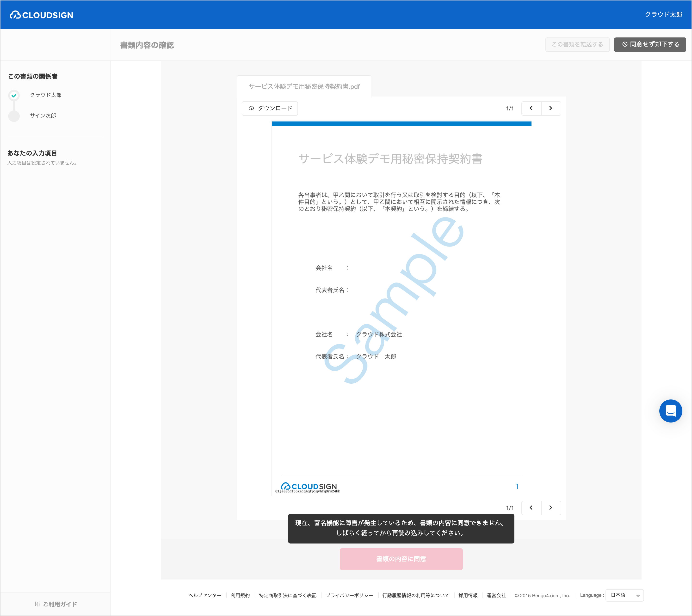This screenshot has height=616, width=692.
Task: Click bottom previous page chevron
Action: click(531, 508)
